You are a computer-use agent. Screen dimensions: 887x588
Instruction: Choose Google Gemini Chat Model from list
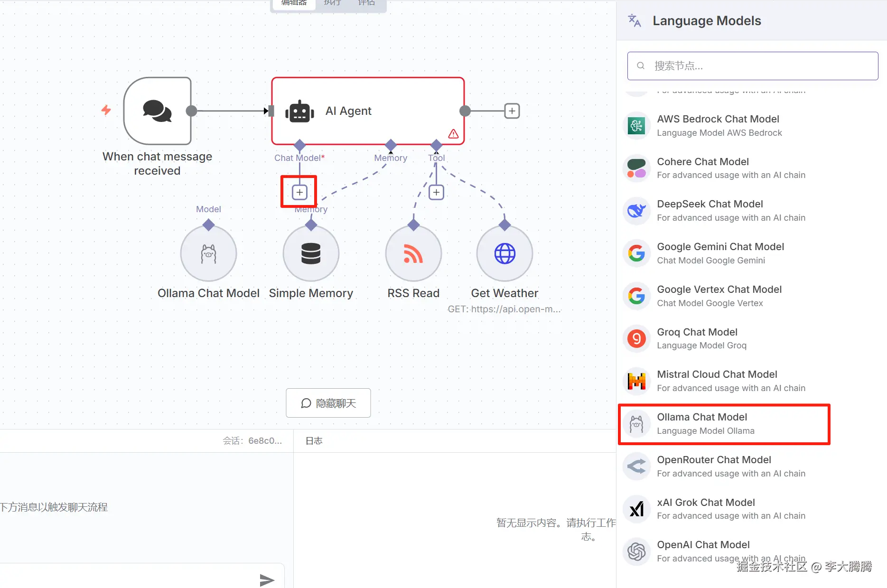point(752,253)
